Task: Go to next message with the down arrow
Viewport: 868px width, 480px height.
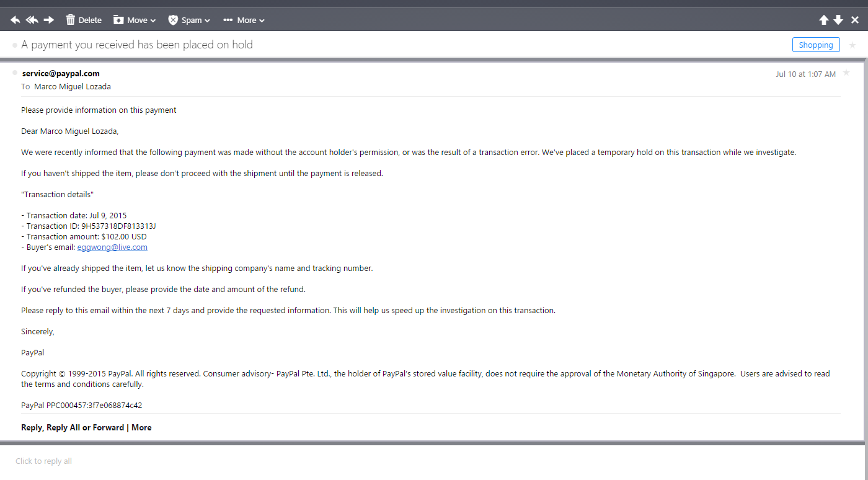Action: coord(838,20)
